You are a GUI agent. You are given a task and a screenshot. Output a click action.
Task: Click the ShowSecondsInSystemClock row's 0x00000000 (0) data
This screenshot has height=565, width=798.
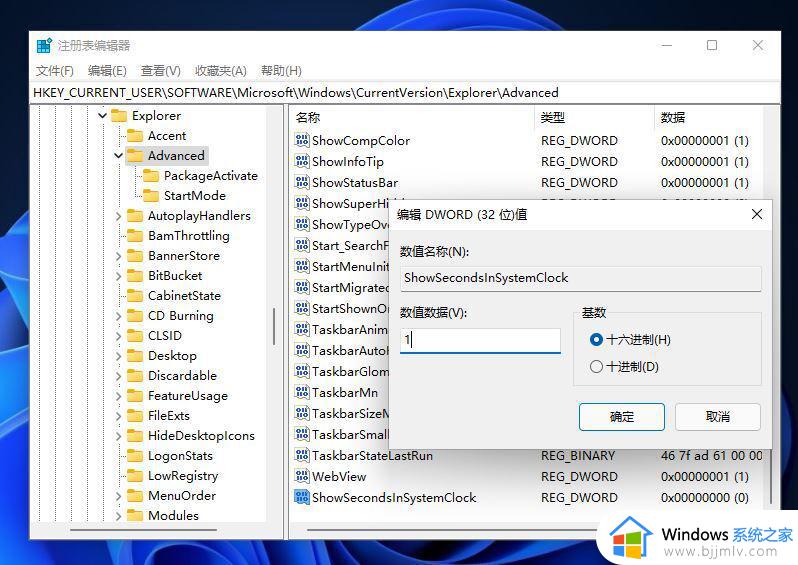704,497
